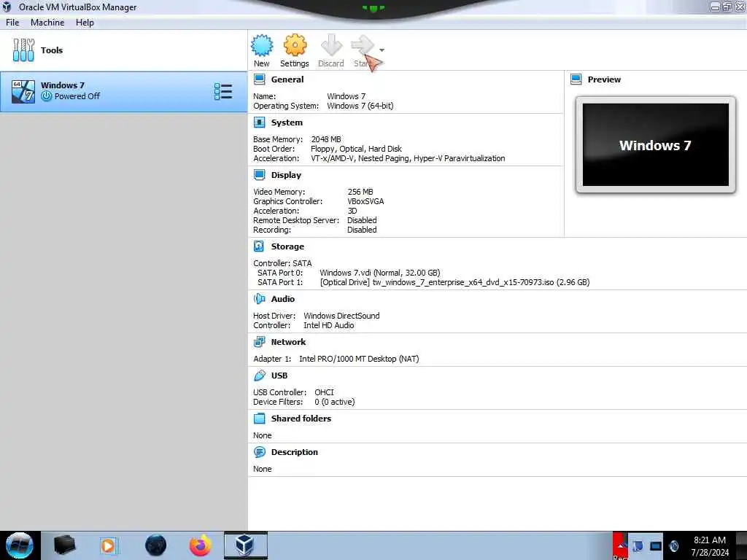Select the Windows 7 VM icon

(23, 91)
